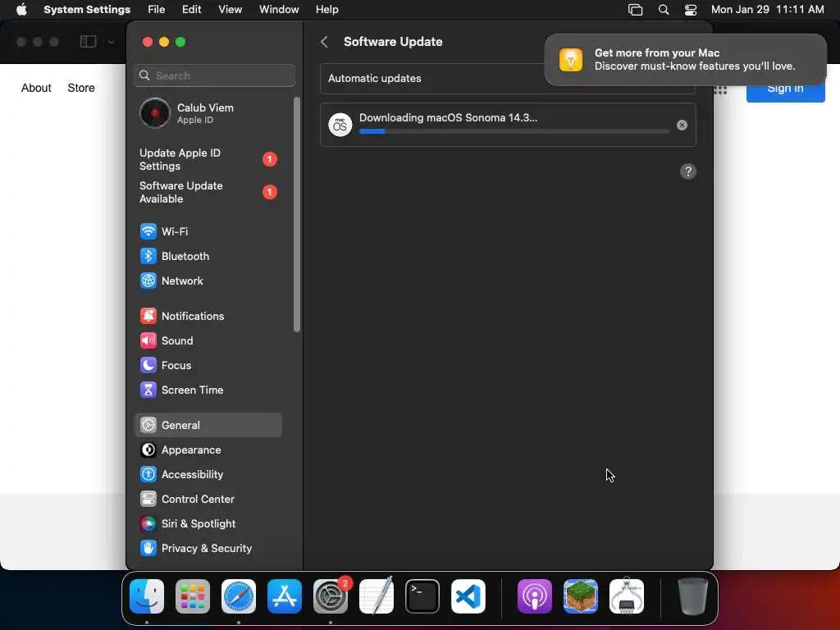This screenshot has width=840, height=630.
Task: Click Store link in background Safari window
Action: point(81,88)
